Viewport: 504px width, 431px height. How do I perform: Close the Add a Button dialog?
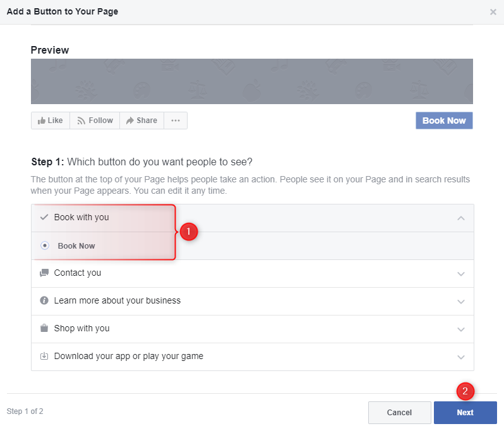(493, 12)
